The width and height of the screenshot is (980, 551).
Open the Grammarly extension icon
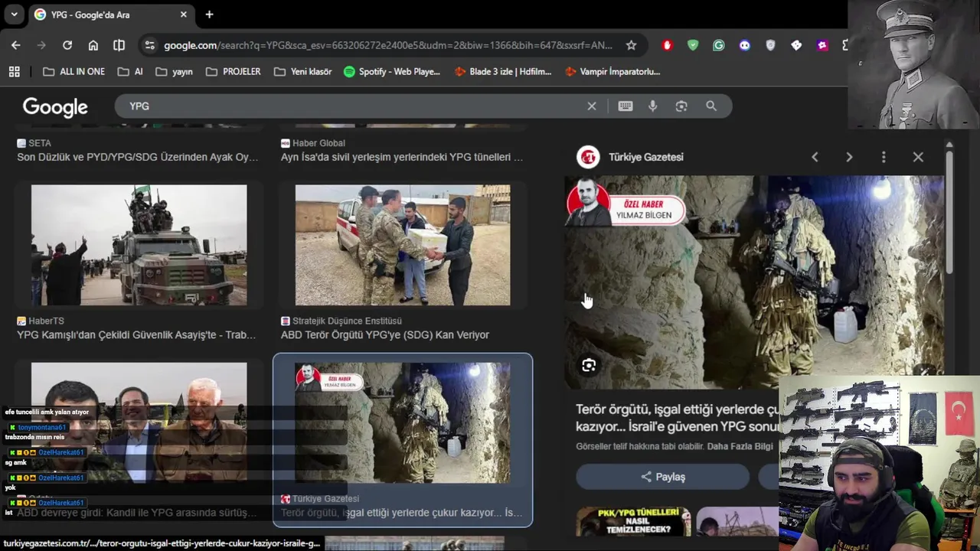point(719,45)
